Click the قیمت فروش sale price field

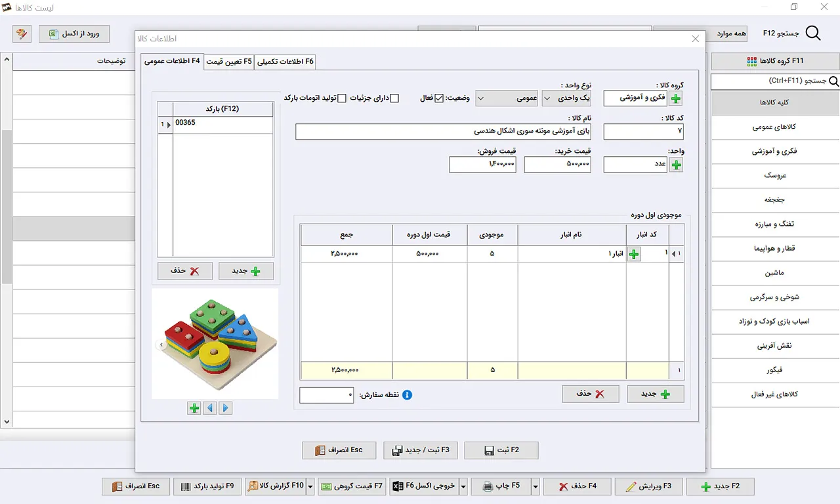tap(483, 164)
